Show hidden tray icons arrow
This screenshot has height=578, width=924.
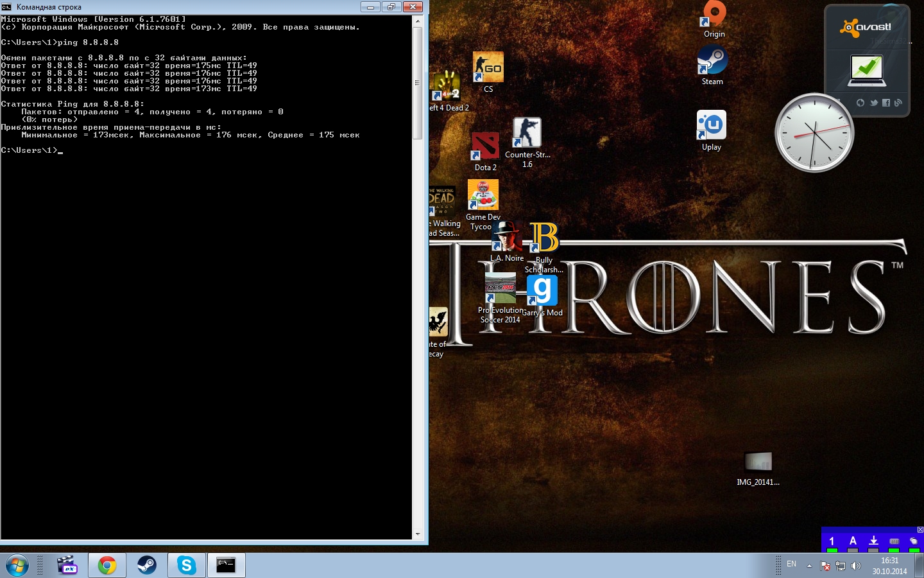809,566
